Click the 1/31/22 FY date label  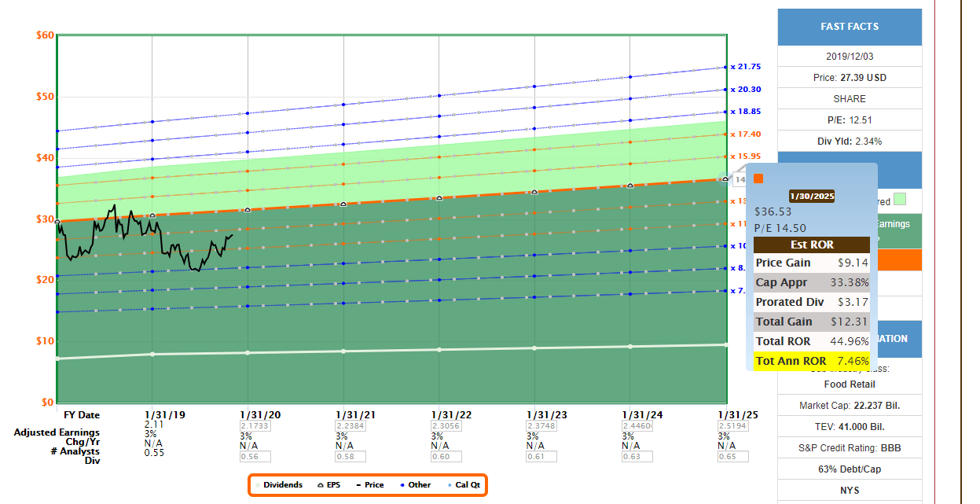click(452, 414)
